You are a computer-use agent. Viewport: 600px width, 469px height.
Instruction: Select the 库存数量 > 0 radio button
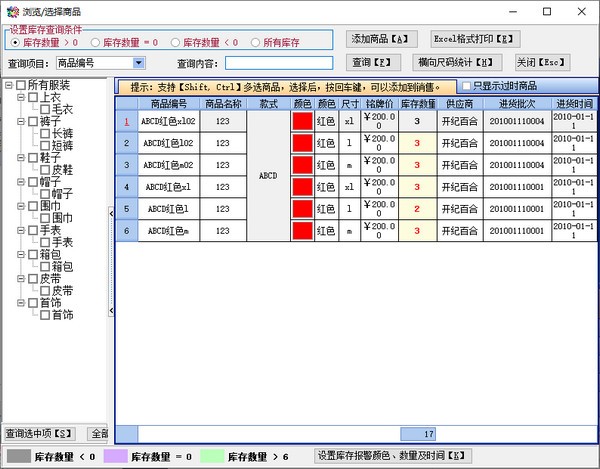point(15,42)
